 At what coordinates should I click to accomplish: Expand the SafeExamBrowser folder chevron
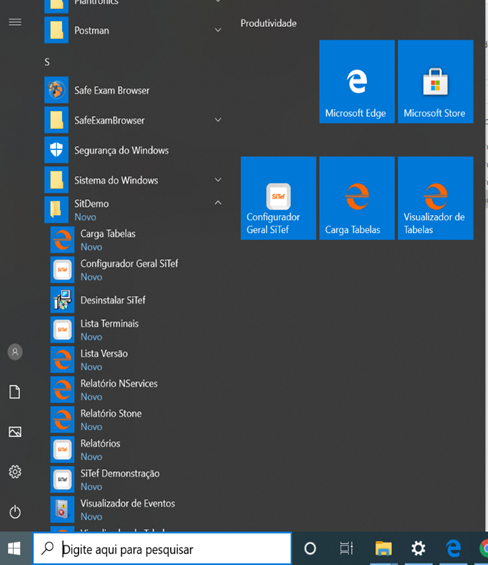[x=218, y=120]
